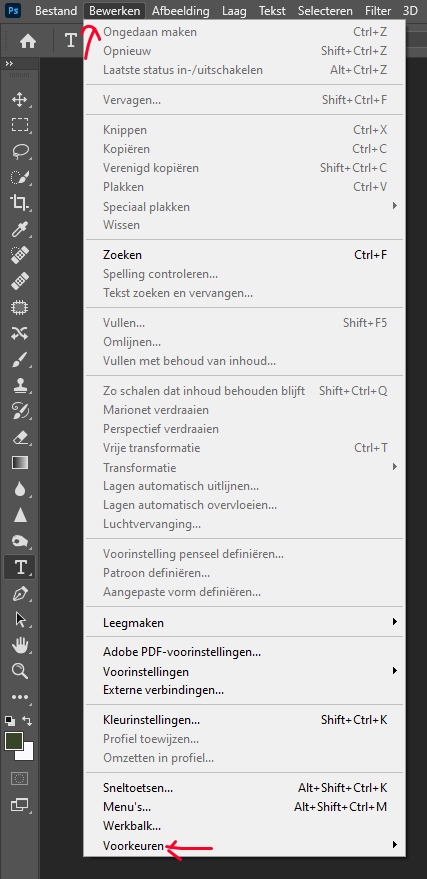Select the Lasso tool
Screen dimensions: 427x879
pyautogui.click(x=20, y=151)
